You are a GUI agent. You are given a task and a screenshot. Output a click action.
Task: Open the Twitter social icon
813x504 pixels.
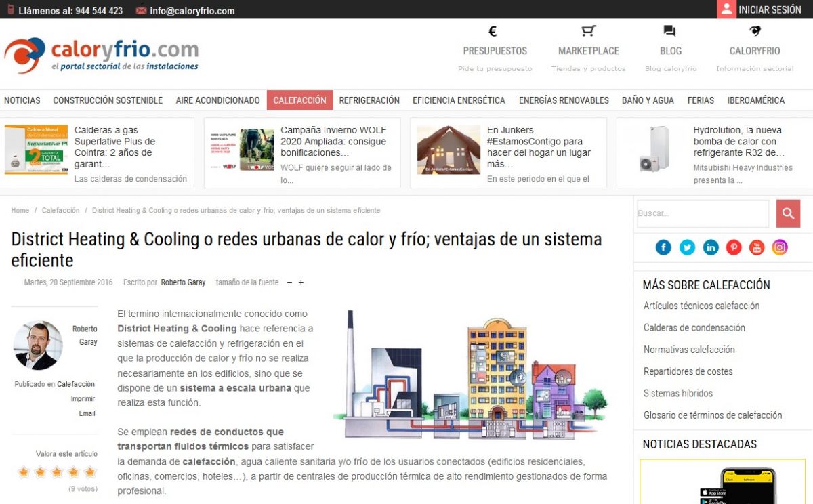click(x=687, y=247)
